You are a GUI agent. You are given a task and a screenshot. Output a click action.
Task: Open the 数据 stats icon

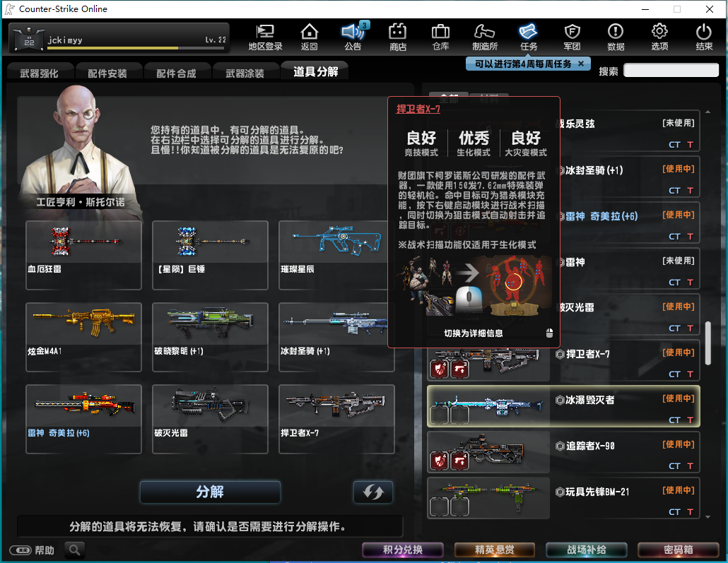tap(616, 37)
